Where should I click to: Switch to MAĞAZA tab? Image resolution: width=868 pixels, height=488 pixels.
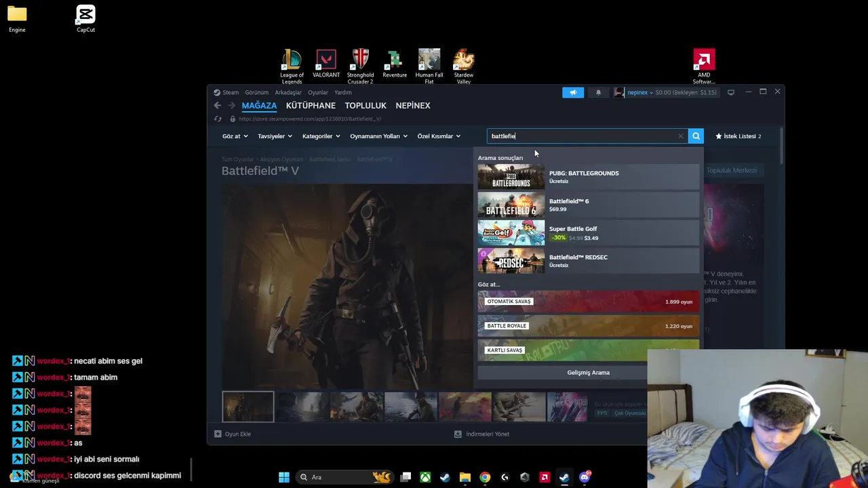[259, 106]
